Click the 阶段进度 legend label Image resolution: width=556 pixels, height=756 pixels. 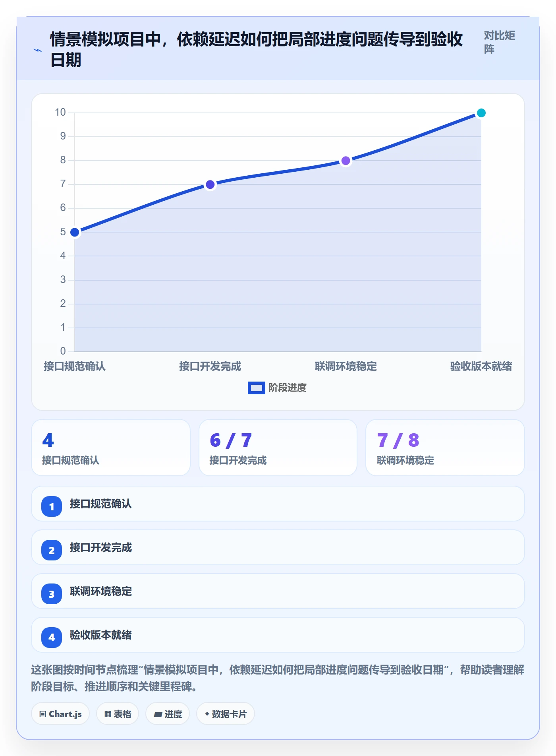(288, 388)
